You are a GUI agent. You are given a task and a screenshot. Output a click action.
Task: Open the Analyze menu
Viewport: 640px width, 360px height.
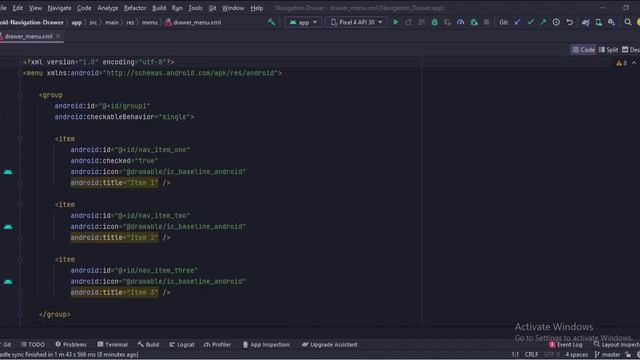(107, 8)
